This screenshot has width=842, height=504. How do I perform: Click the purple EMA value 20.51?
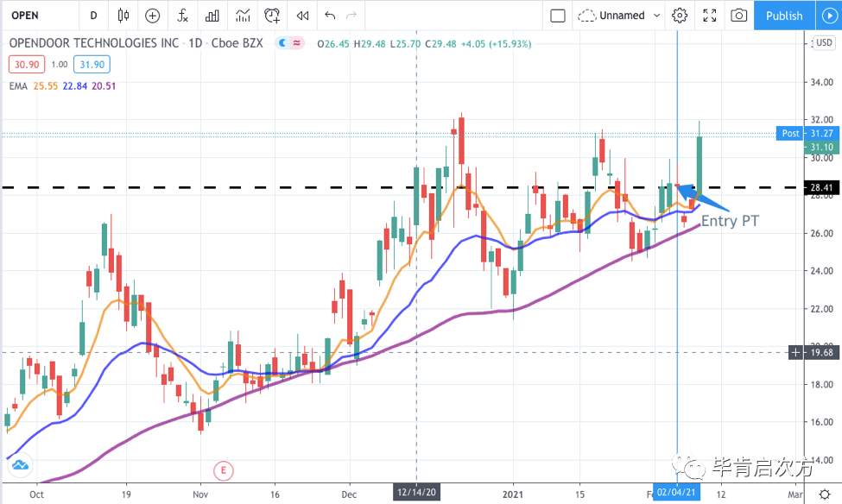(x=104, y=86)
